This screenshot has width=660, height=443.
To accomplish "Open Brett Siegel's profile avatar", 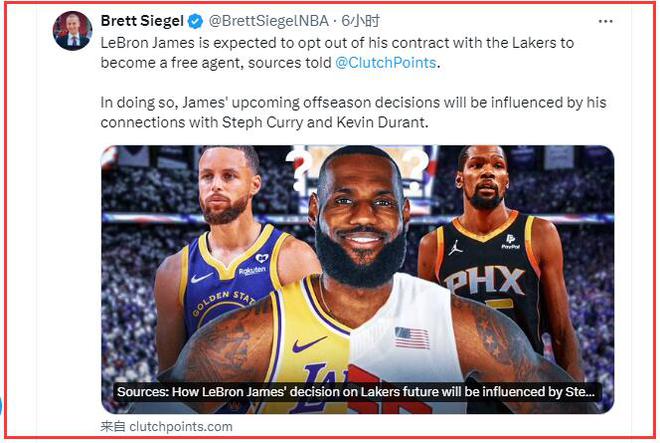I will 72,31.
